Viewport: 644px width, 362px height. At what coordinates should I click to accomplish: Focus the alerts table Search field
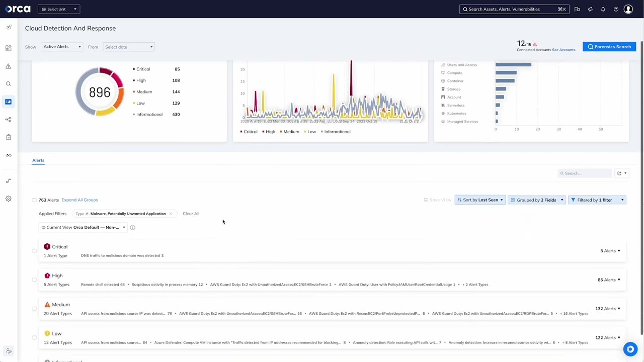pos(585,173)
